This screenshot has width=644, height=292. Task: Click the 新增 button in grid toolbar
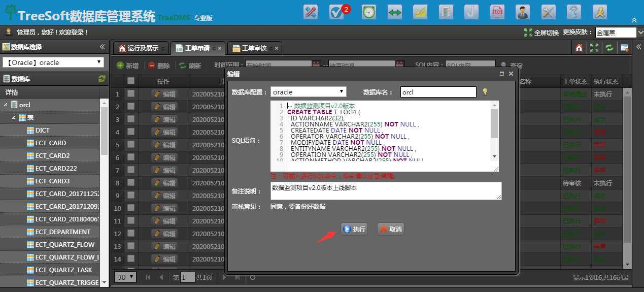[127, 66]
